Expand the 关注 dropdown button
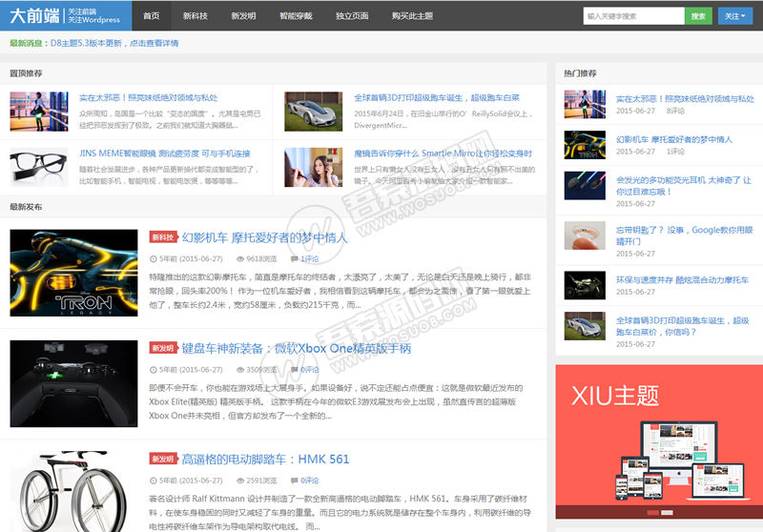763x532 pixels. (x=734, y=16)
